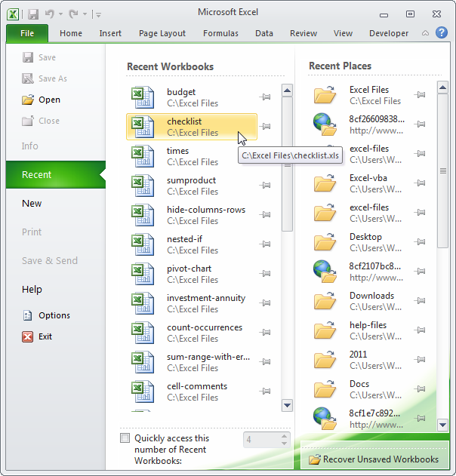Increase the quick access workbook count spinner

click(284, 436)
